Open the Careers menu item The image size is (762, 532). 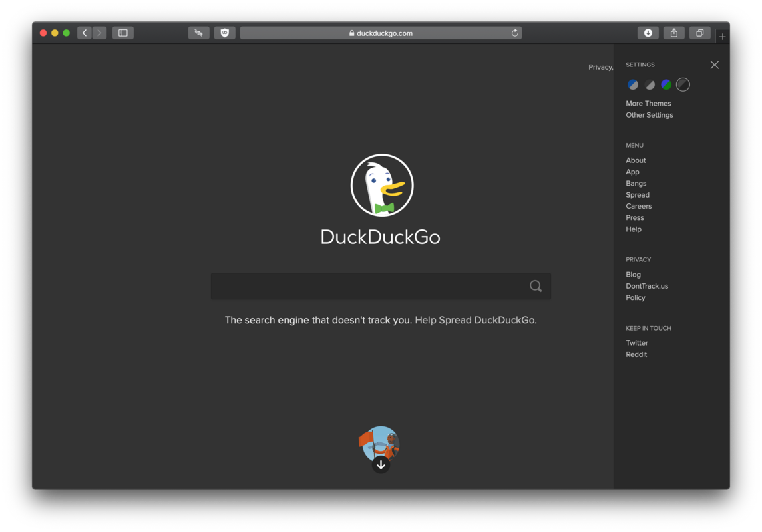639,206
